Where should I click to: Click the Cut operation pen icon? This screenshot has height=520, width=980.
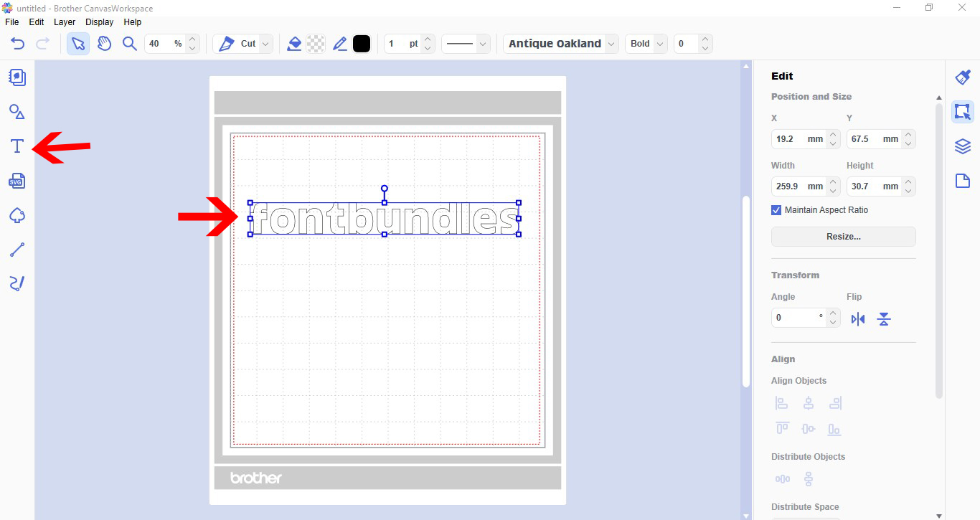click(x=226, y=44)
